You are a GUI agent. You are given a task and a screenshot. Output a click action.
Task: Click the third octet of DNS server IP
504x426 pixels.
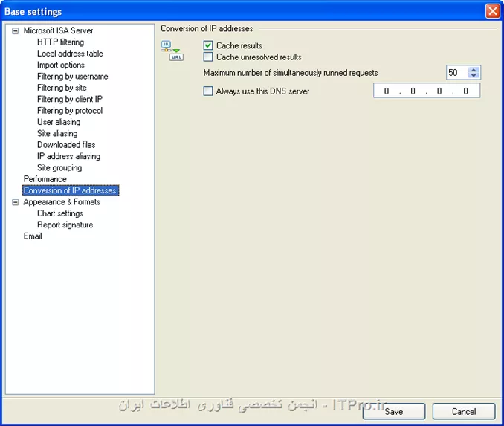pos(439,91)
